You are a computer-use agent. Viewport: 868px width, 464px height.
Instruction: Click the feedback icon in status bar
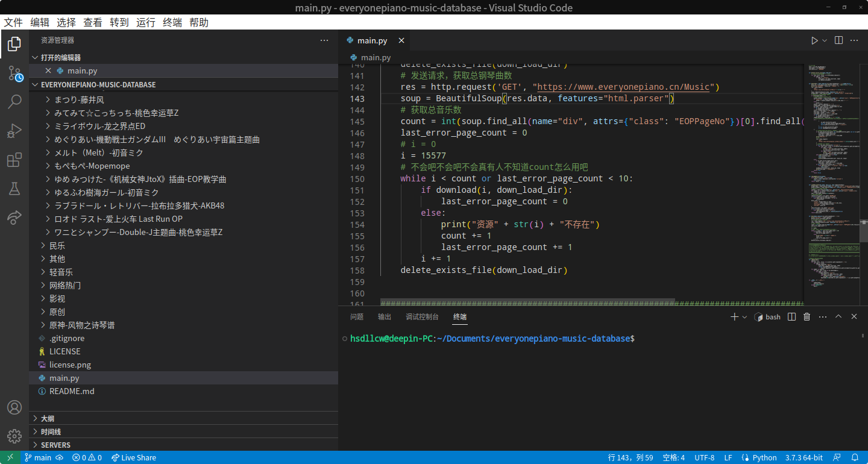point(838,457)
